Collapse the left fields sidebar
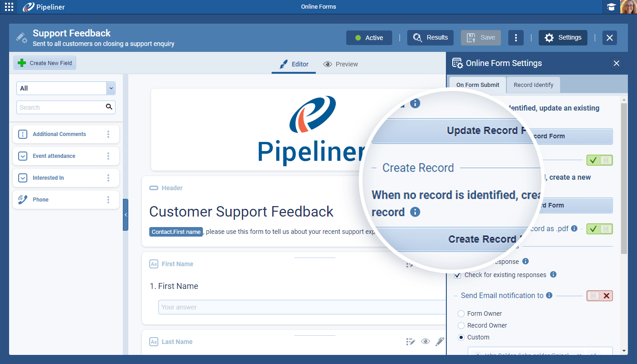The image size is (637, 364). coord(126,215)
